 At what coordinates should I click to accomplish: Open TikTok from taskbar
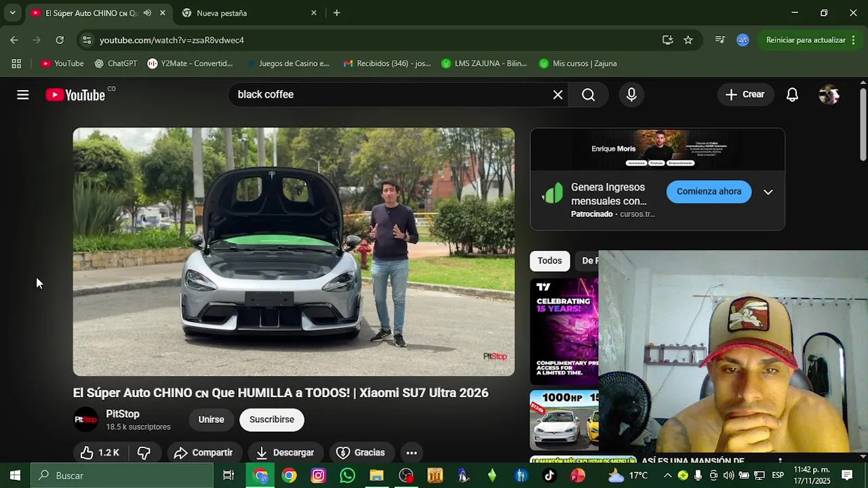tap(549, 476)
